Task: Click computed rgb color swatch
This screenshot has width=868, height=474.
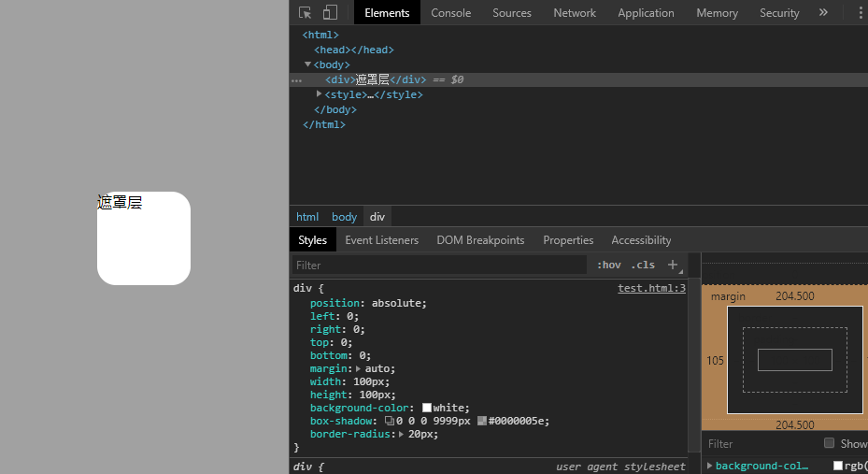Action: click(x=838, y=466)
